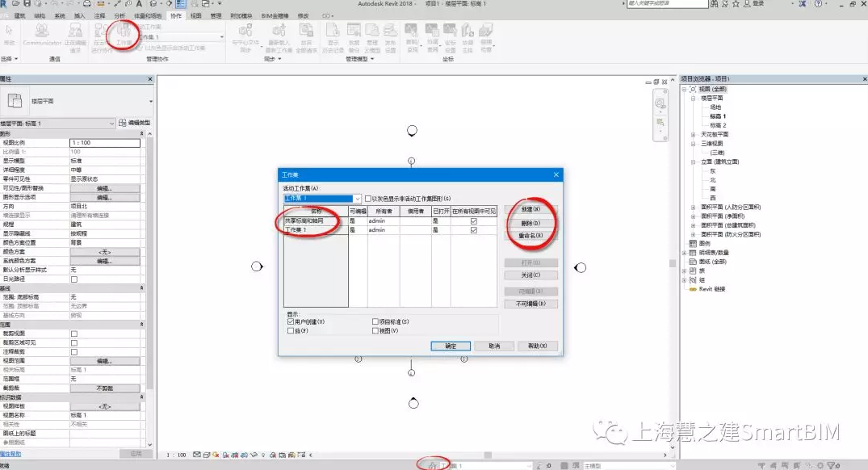Click the help question mark icon in title bar
Viewport: 868px width, 470px height.
coord(818,3)
